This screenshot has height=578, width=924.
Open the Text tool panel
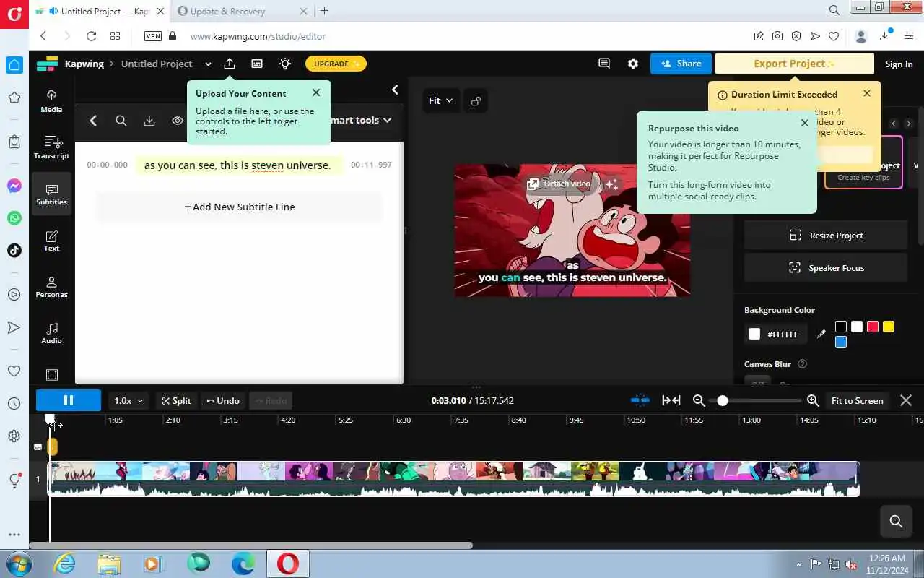pos(51,241)
